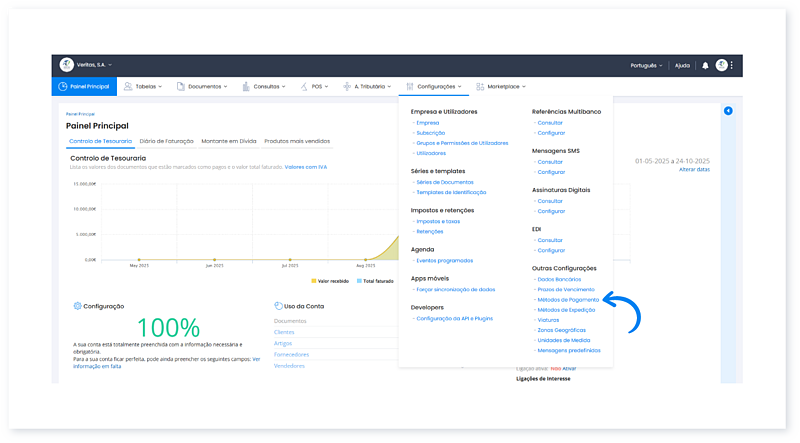
Task: Open the user avatar in top-right corner
Action: coord(721,65)
